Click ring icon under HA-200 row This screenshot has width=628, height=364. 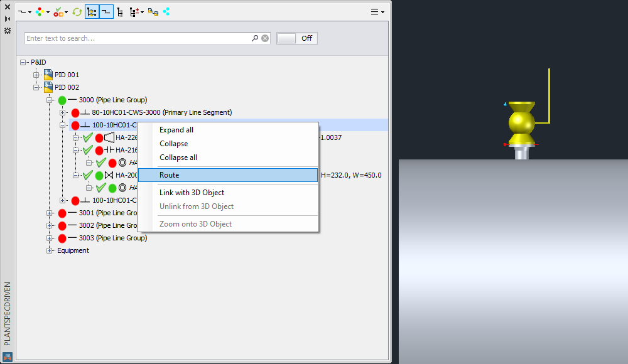[x=122, y=188]
